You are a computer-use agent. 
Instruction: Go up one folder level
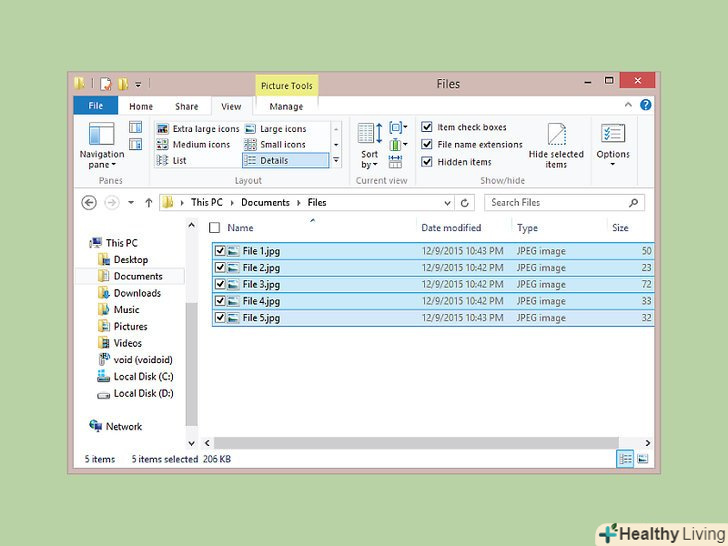coord(149,203)
